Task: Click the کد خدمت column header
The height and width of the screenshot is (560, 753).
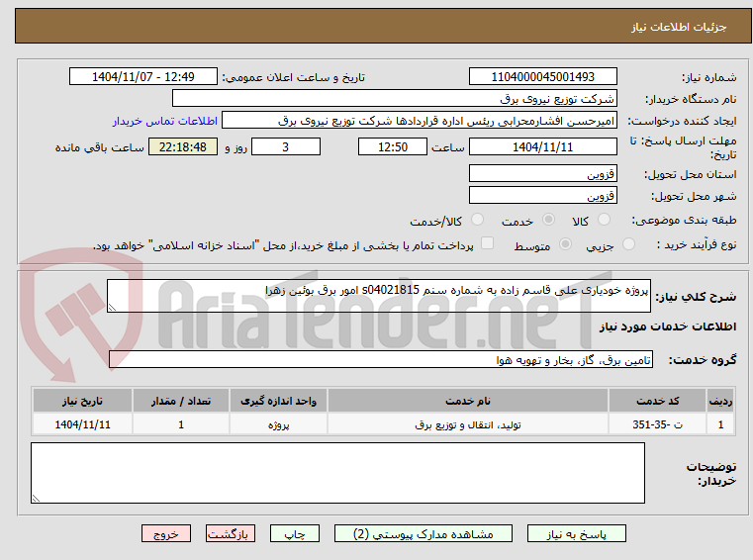Action: [x=657, y=401]
